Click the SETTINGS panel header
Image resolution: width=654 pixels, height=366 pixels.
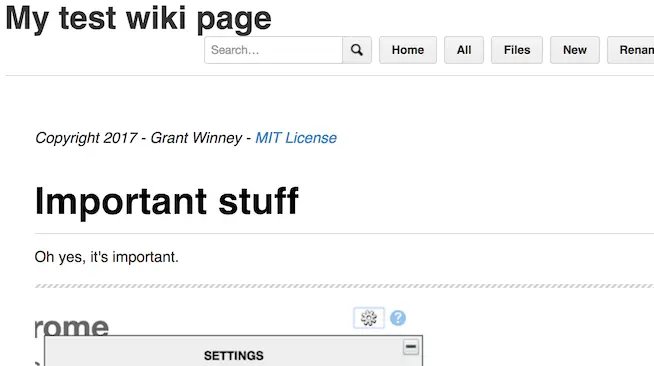[234, 356]
